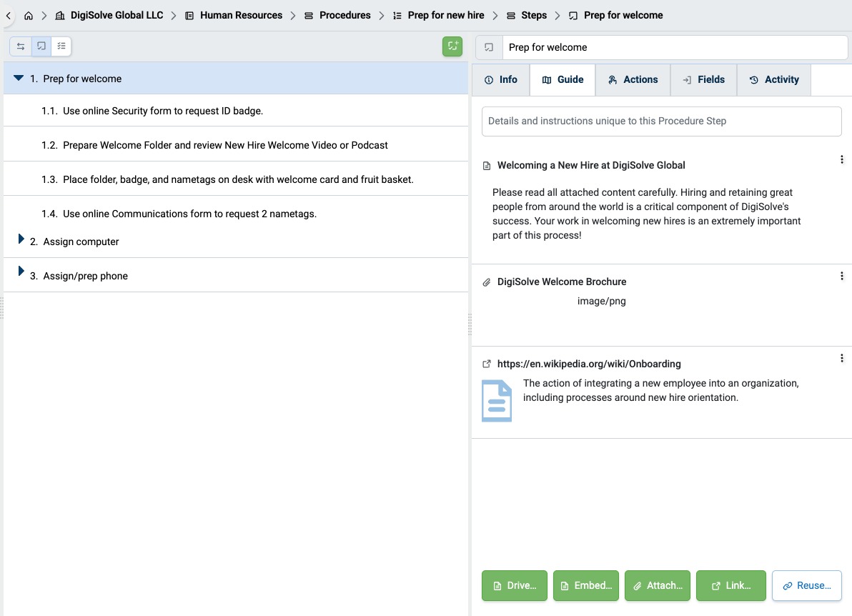Screen dimensions: 852x616
Task: Select step 1.1 request ID badge
Action: point(236,111)
